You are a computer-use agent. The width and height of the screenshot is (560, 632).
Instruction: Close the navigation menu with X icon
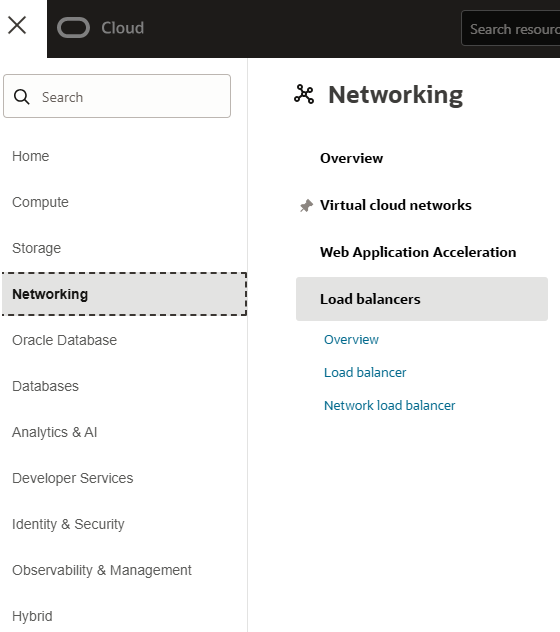click(x=17, y=25)
